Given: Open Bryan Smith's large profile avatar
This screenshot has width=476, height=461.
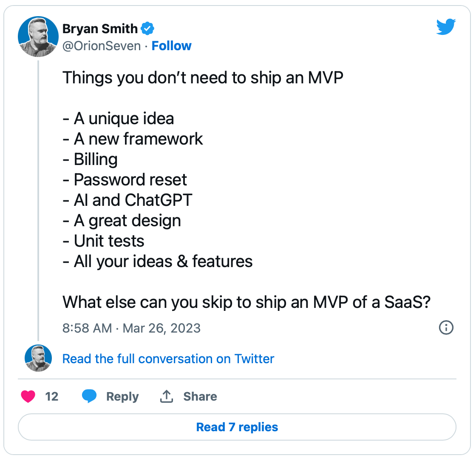Looking at the screenshot, I should pos(38,37).
